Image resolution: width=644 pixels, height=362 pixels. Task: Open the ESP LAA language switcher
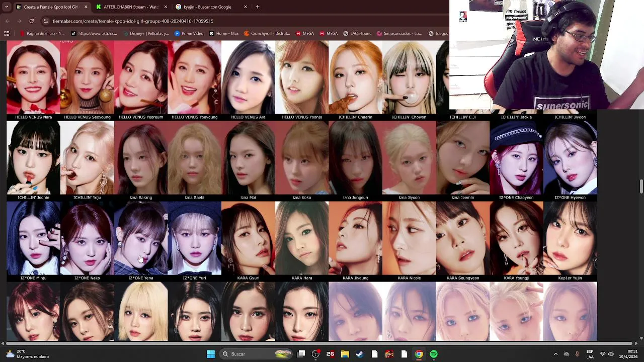click(590, 354)
